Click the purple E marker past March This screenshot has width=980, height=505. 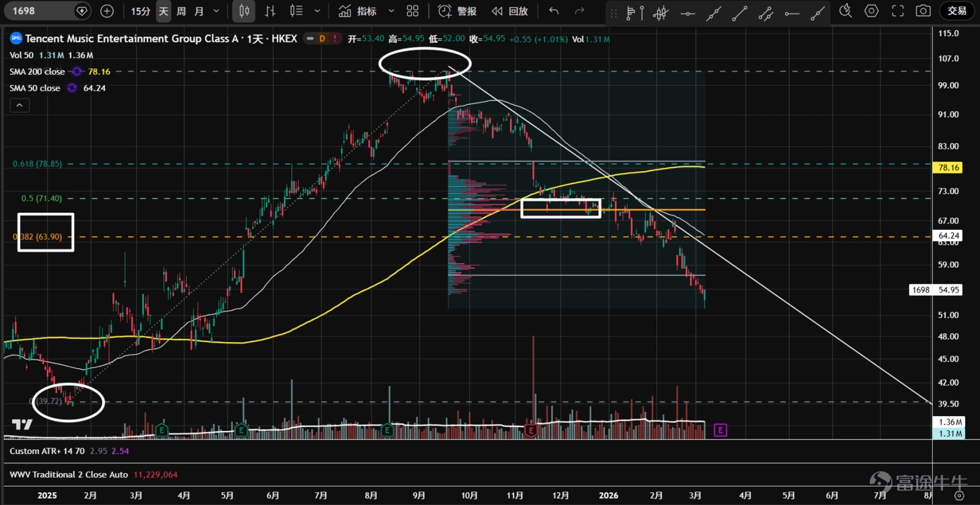click(x=720, y=430)
